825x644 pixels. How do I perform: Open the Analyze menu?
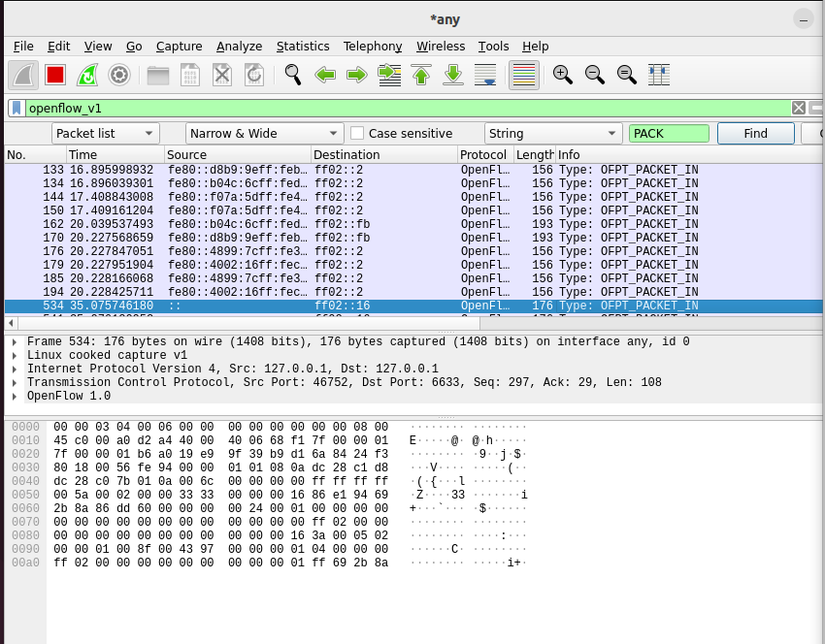pos(239,47)
